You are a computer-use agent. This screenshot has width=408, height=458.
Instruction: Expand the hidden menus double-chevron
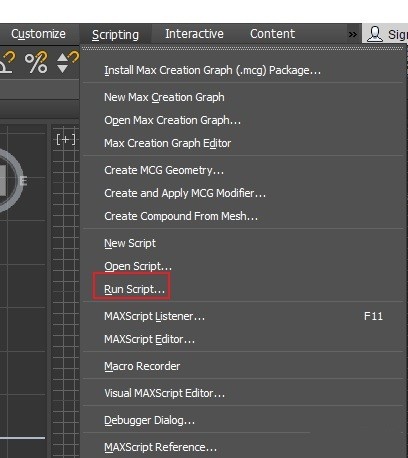tap(353, 34)
